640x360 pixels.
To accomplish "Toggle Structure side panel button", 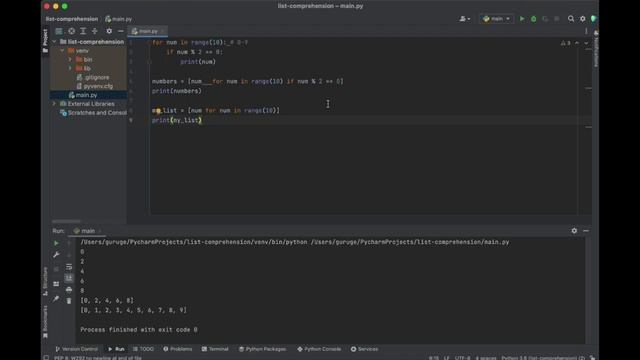I will tap(45, 281).
